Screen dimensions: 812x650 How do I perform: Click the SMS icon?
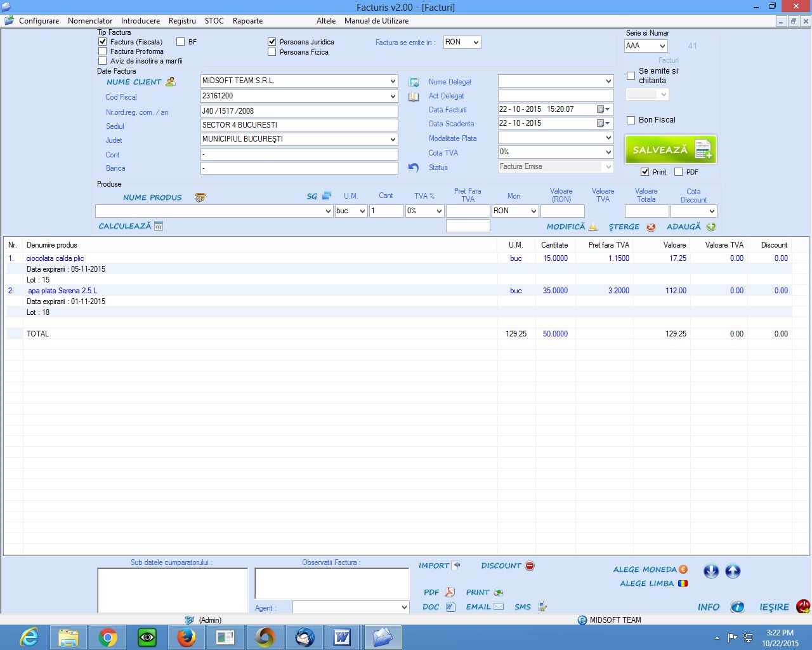click(x=542, y=607)
